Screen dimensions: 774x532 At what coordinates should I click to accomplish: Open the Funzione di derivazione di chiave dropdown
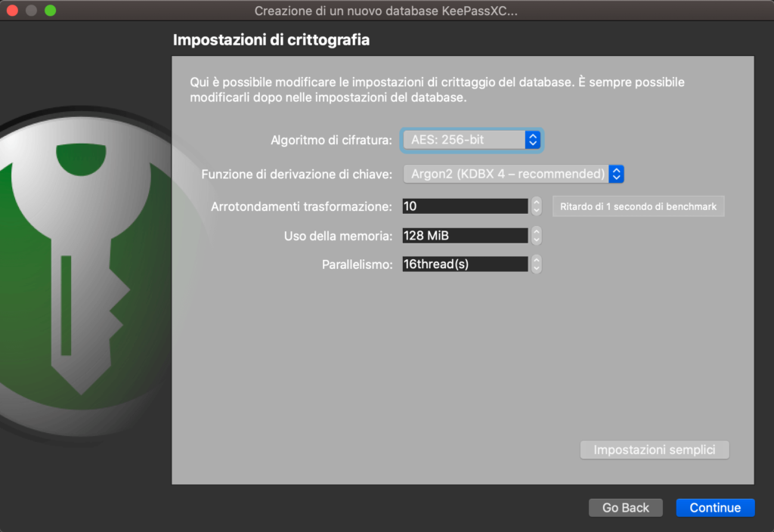click(x=513, y=174)
